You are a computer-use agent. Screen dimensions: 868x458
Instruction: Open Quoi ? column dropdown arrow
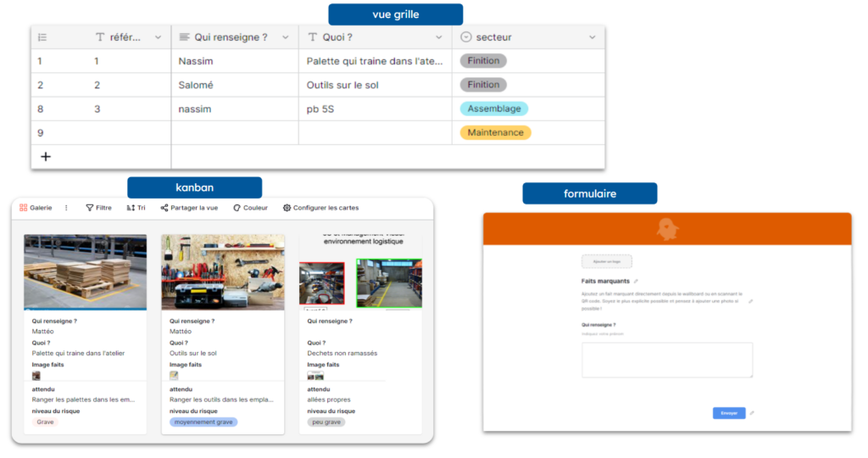(x=439, y=37)
